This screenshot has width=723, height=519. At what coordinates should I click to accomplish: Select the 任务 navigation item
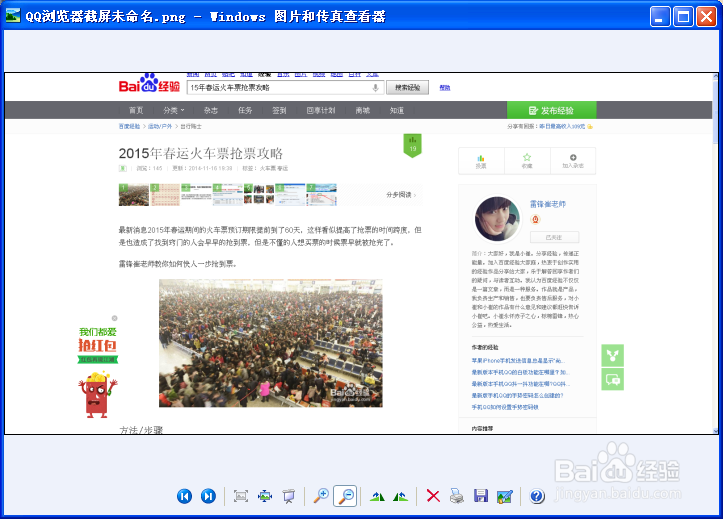(245, 111)
